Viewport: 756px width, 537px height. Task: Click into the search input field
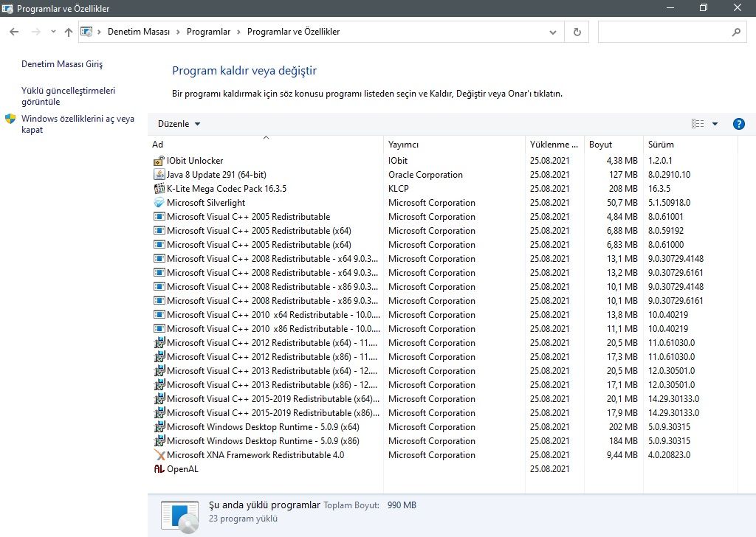[664, 32]
